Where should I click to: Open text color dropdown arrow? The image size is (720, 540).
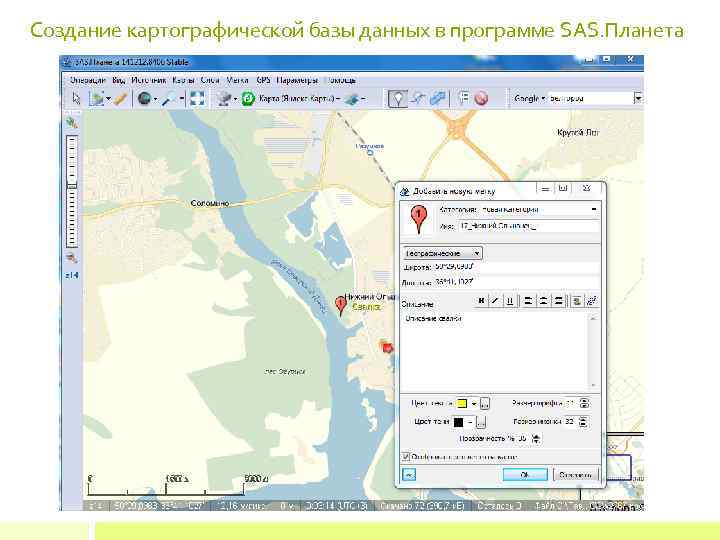(x=473, y=404)
